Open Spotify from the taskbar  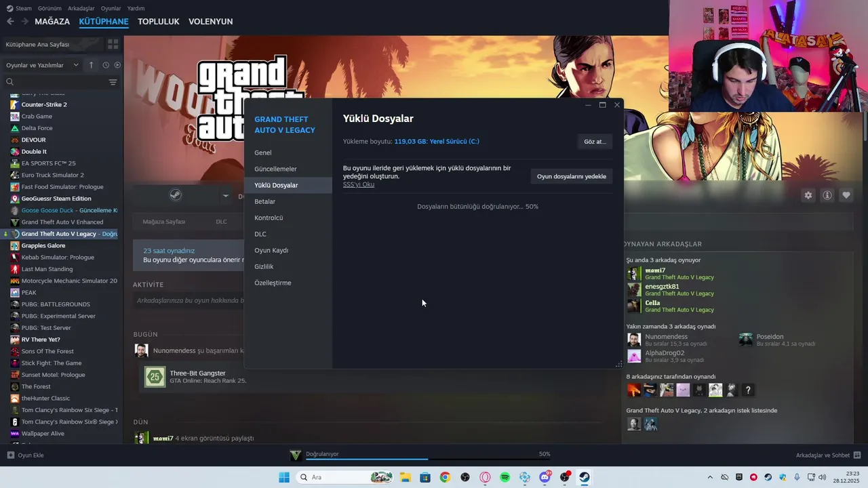pyautogui.click(x=505, y=477)
